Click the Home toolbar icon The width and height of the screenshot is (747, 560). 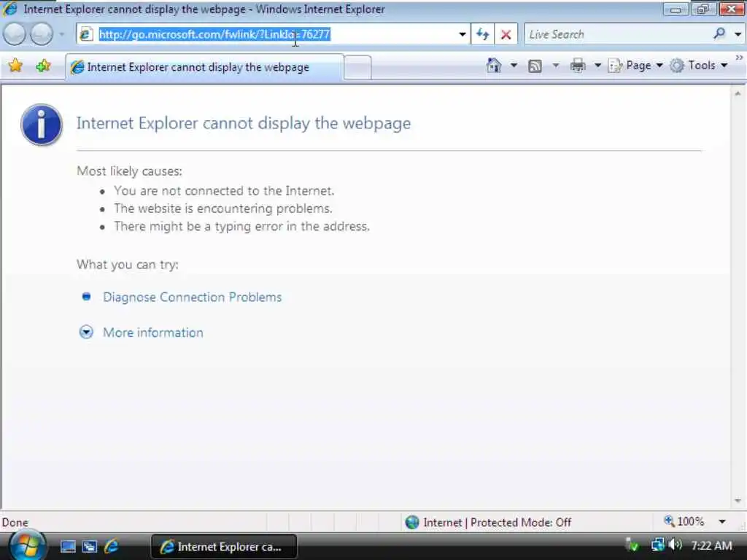point(494,65)
